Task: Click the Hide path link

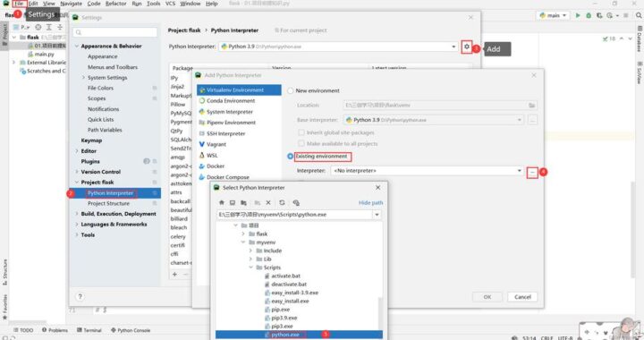Action: (x=370, y=203)
